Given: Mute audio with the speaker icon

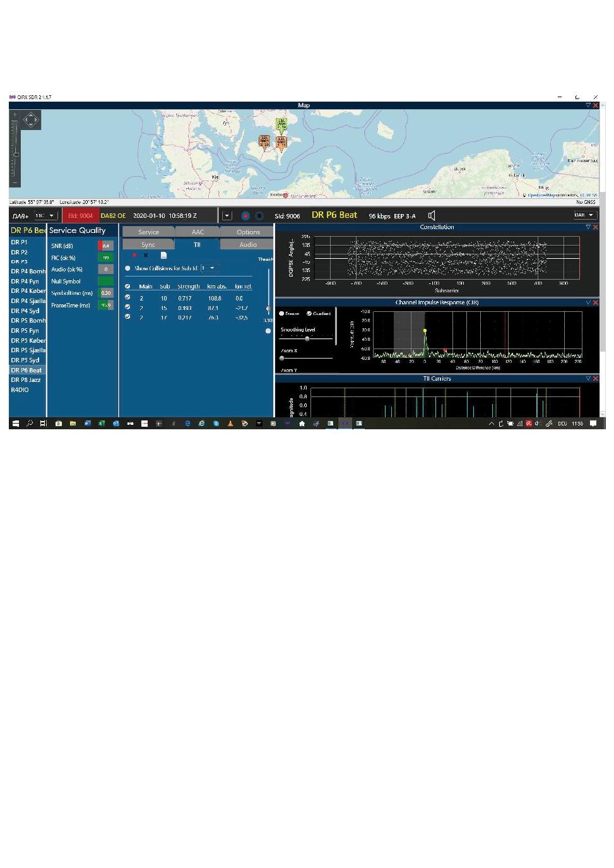Looking at the screenshot, I should [x=432, y=216].
